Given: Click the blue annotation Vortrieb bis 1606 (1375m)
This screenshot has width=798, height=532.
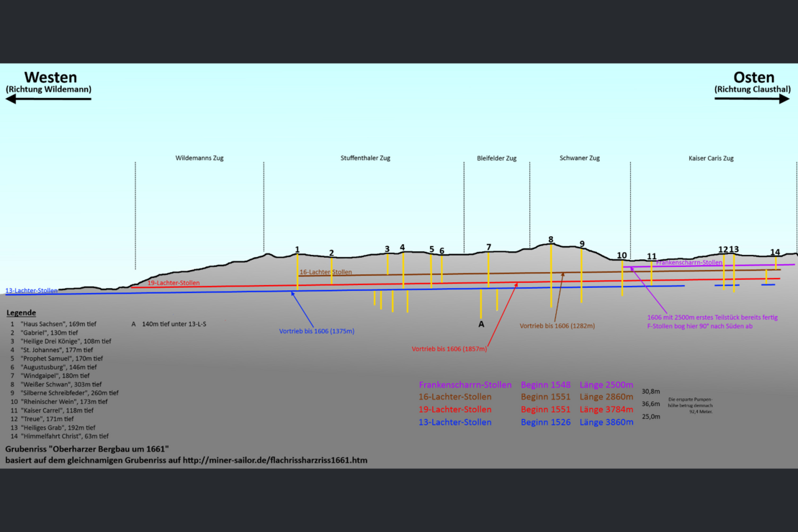Looking at the screenshot, I should (x=316, y=331).
